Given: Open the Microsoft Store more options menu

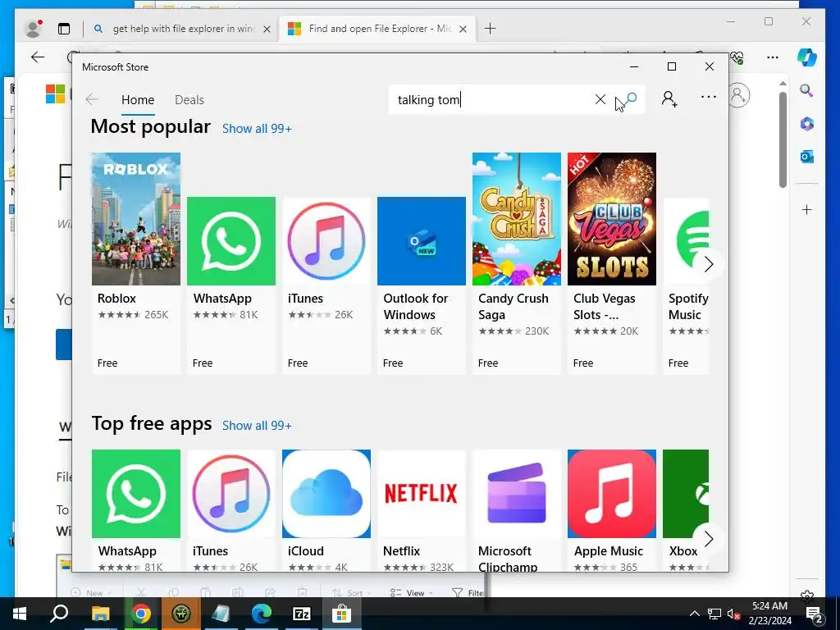Looking at the screenshot, I should (x=708, y=97).
